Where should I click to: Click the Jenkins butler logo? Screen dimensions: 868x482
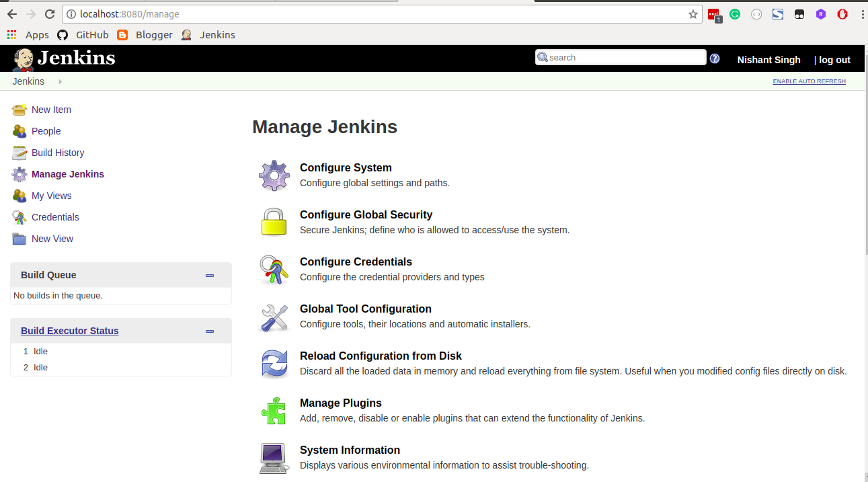click(x=23, y=58)
